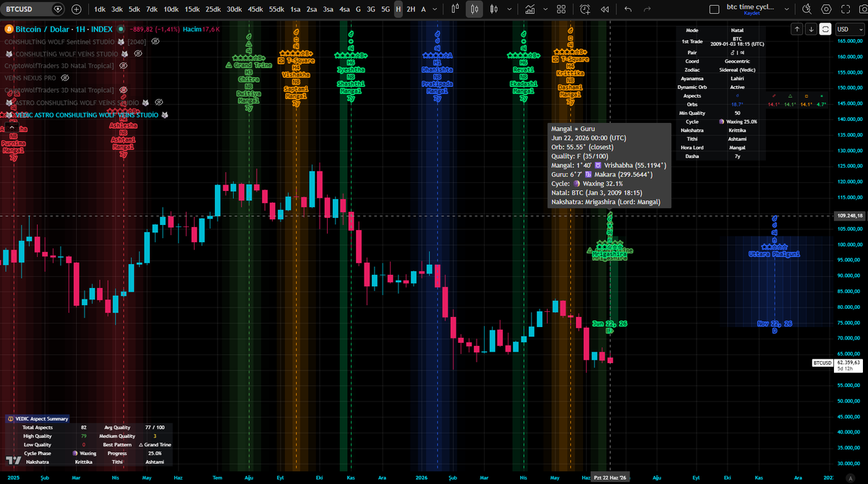
Task: Start bar replay rewind icon
Action: [x=603, y=9]
